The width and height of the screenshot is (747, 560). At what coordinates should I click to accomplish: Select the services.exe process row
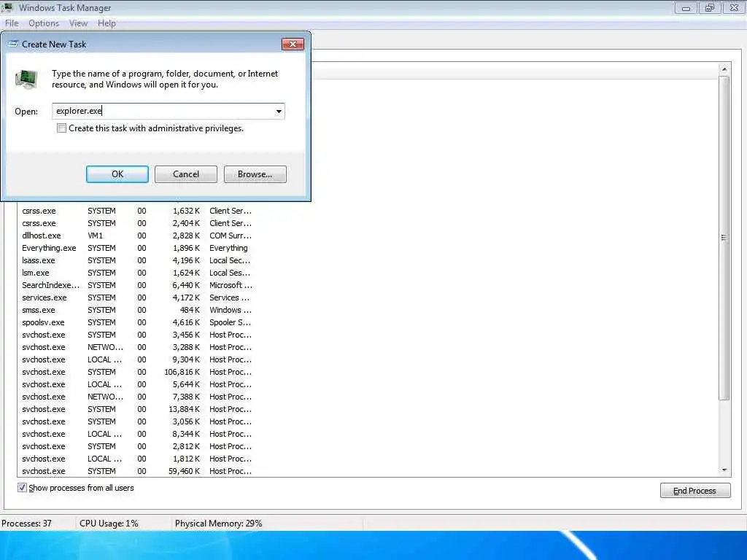tap(136, 297)
